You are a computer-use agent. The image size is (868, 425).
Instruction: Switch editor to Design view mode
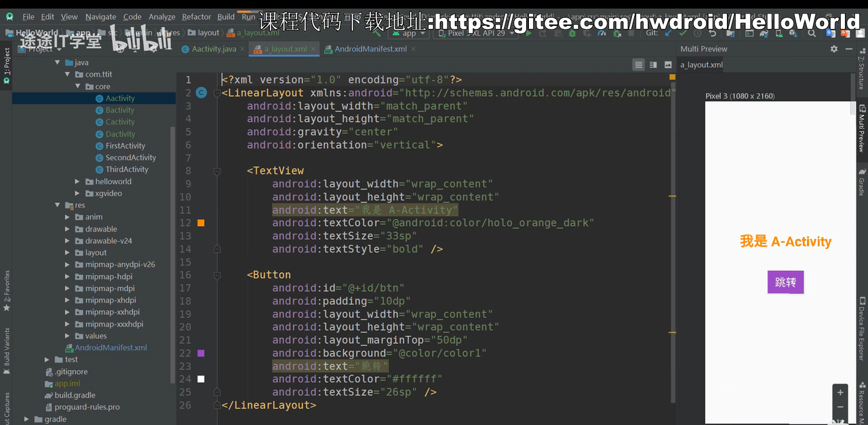tap(668, 64)
